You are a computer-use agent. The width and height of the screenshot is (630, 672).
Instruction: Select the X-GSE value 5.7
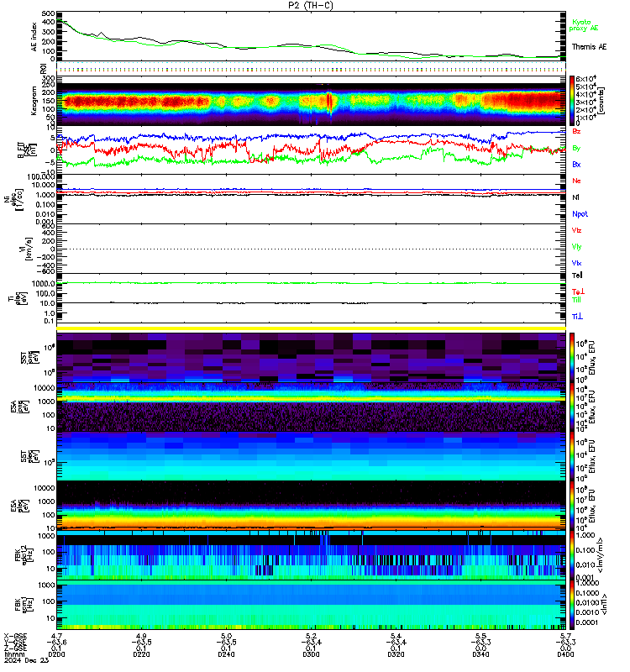[x=565, y=636]
